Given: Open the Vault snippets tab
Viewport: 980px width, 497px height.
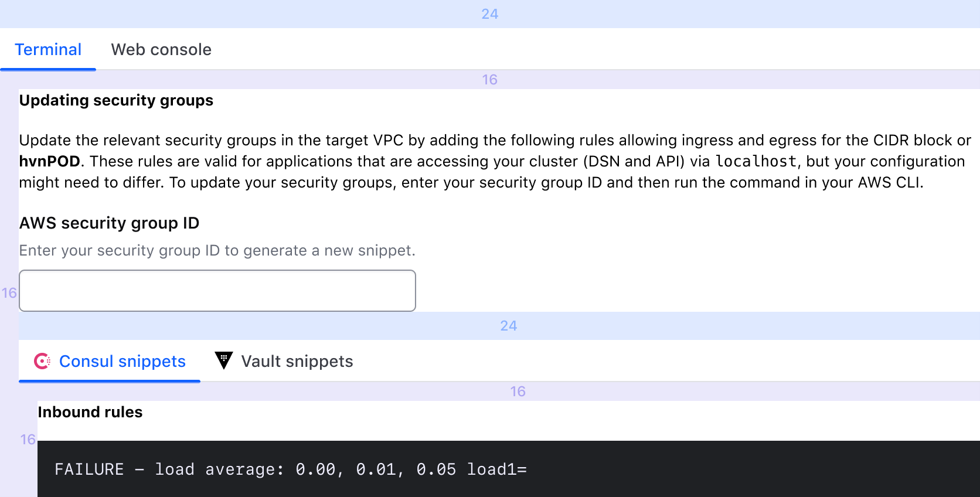Looking at the screenshot, I should pos(297,361).
